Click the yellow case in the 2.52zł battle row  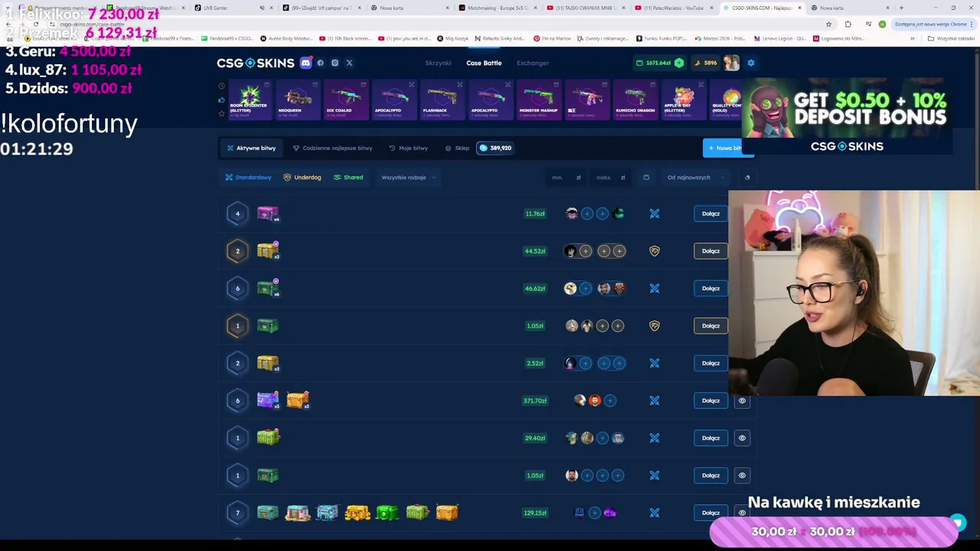click(268, 363)
